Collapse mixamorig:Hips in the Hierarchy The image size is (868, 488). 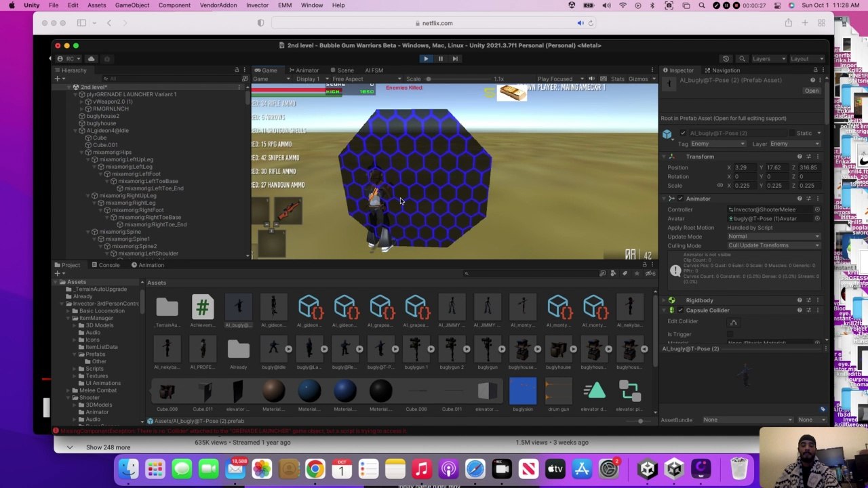[83, 152]
